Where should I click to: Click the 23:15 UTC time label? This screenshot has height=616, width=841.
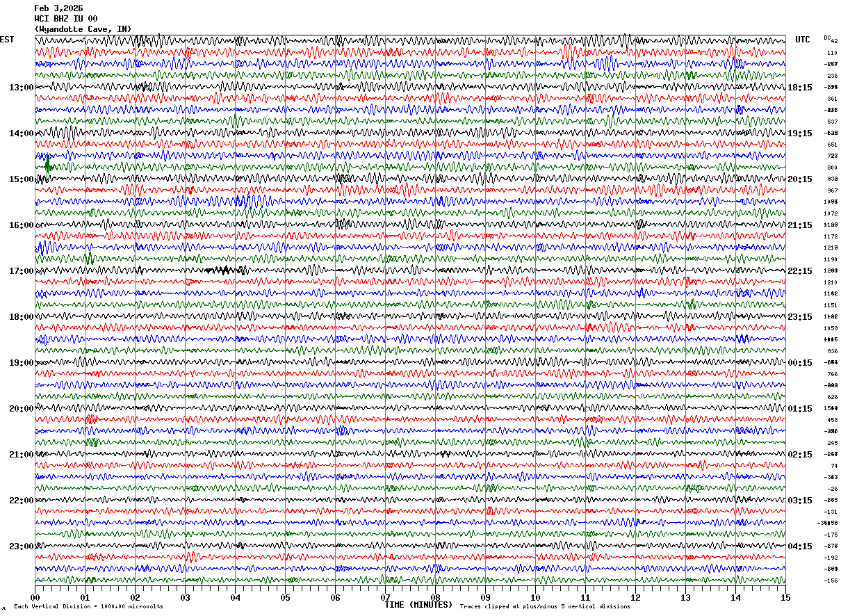point(800,317)
